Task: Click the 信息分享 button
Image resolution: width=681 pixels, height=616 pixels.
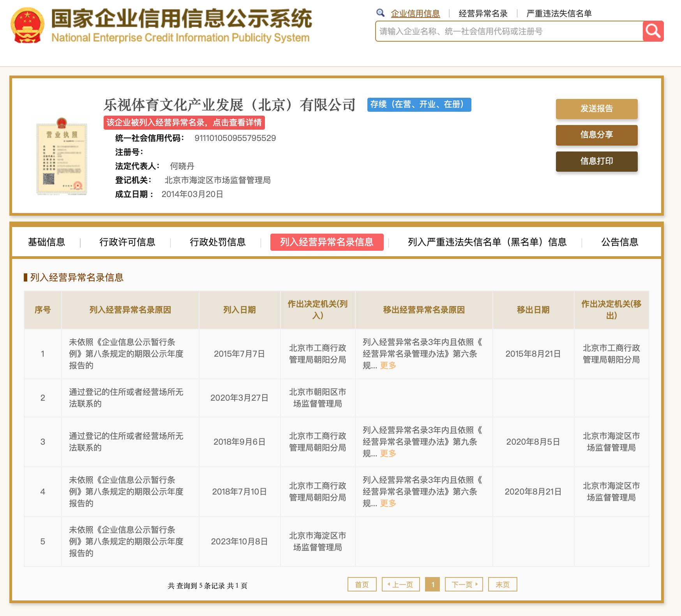Action: (x=596, y=135)
